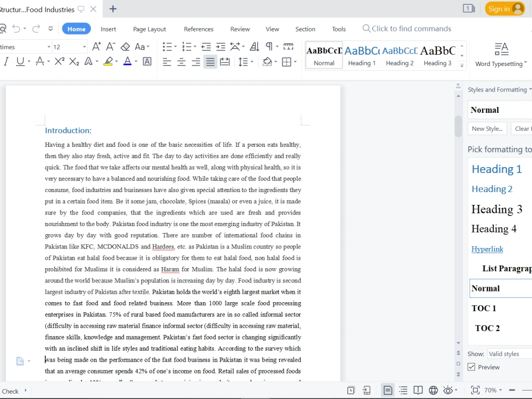Click the Increase Indent icon
532x399 pixels.
tap(221, 46)
